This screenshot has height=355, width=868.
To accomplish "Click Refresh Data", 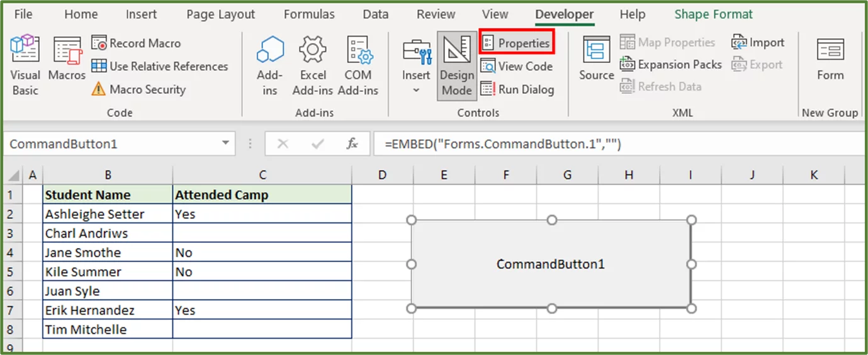I will click(661, 86).
